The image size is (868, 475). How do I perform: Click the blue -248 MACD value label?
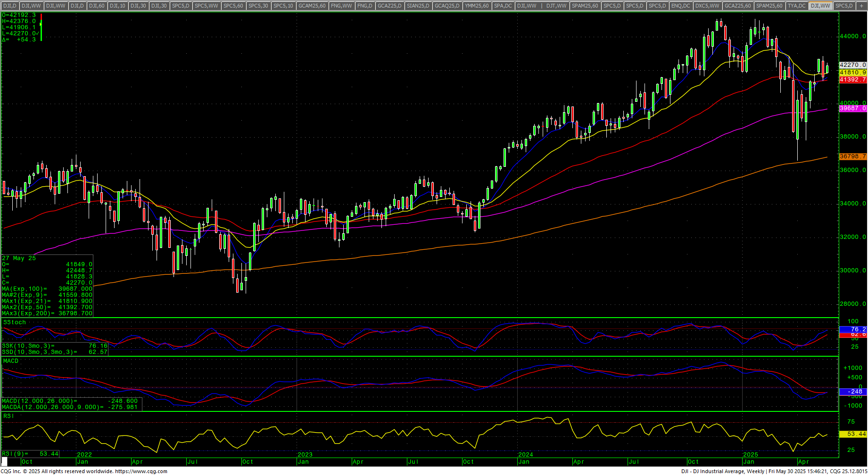[x=853, y=392]
